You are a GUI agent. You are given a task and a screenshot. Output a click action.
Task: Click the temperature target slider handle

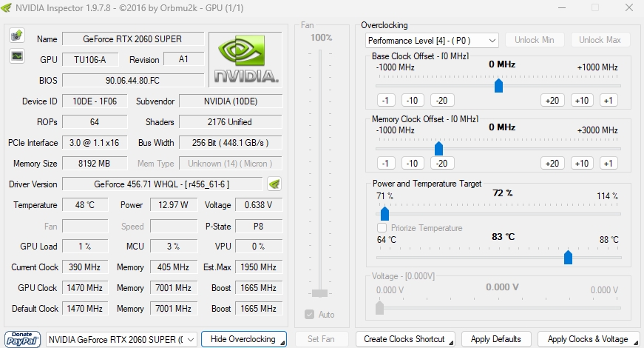click(568, 258)
